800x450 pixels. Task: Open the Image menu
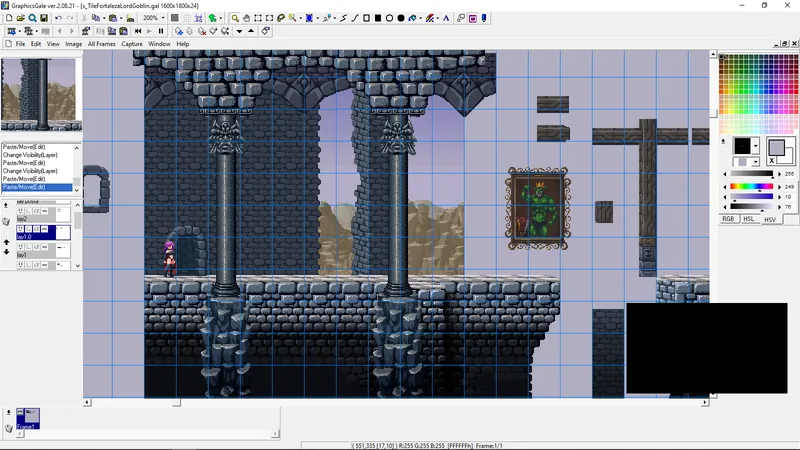coord(73,44)
